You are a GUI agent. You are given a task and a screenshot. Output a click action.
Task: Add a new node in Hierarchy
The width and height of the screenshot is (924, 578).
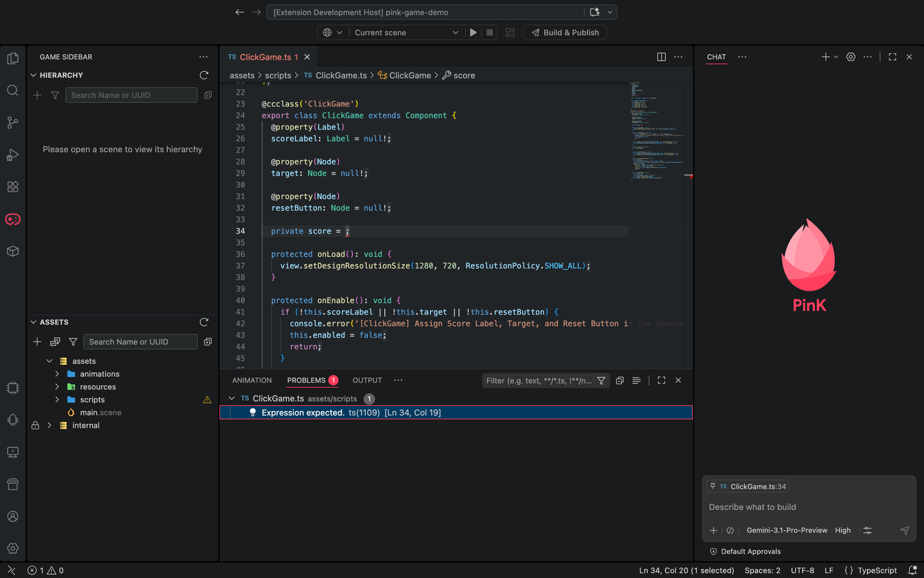pos(37,95)
